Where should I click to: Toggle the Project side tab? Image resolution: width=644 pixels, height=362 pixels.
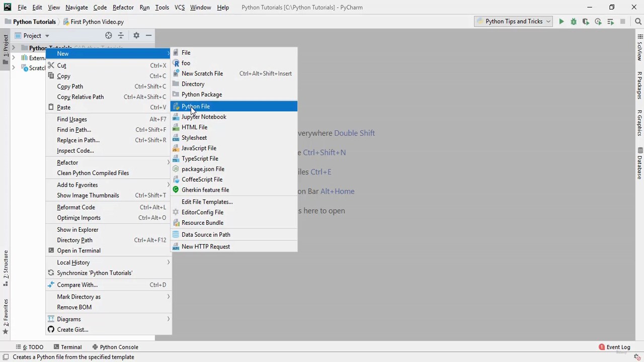[6, 49]
